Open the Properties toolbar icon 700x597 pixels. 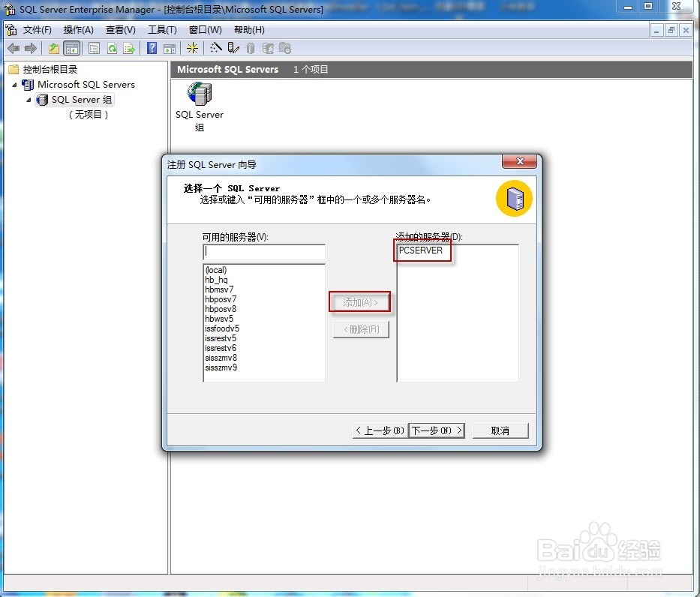click(x=95, y=48)
